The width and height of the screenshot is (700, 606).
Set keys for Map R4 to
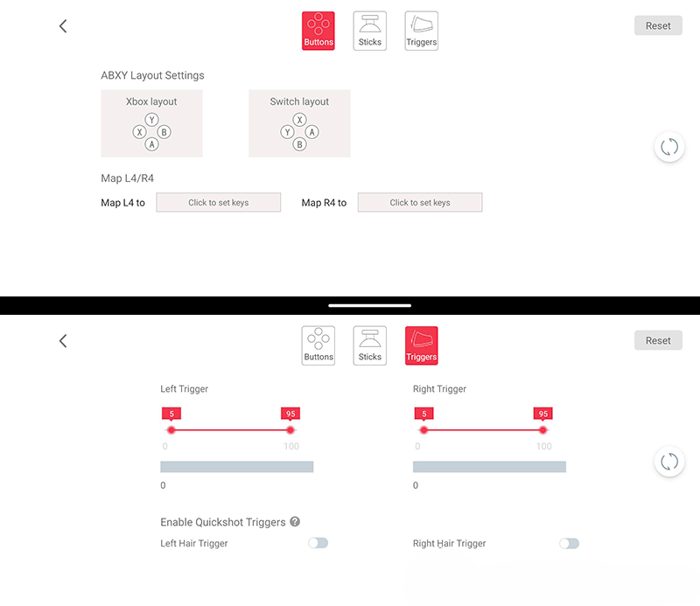click(420, 202)
